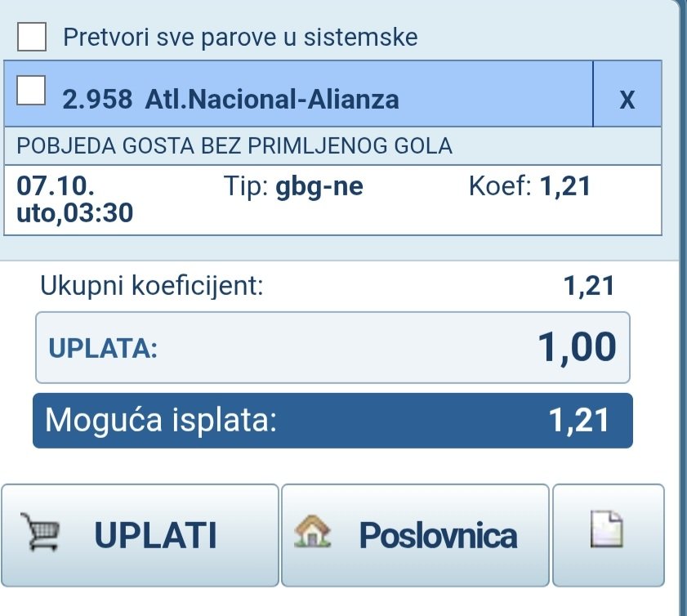This screenshot has height=616, width=687.
Task: Remove the Atl.Nacional-Alianza pair with X
Action: [627, 99]
